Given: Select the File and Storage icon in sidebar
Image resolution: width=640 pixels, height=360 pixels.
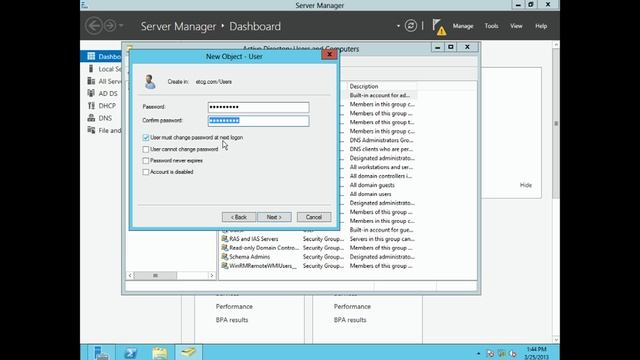Looking at the screenshot, I should tap(91, 130).
